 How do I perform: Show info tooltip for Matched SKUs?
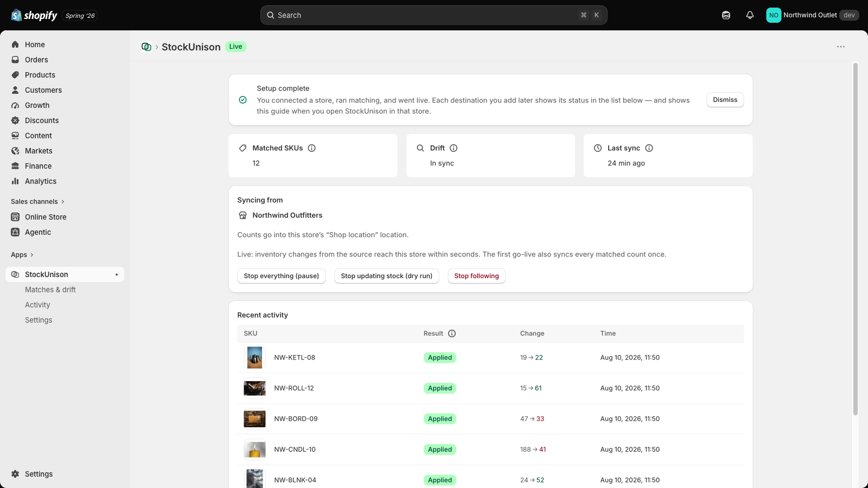tap(312, 148)
